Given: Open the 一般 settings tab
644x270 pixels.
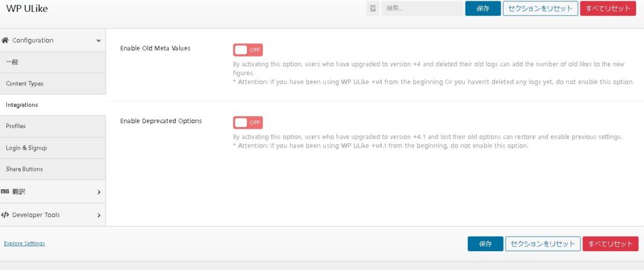Looking at the screenshot, I should (x=13, y=62).
